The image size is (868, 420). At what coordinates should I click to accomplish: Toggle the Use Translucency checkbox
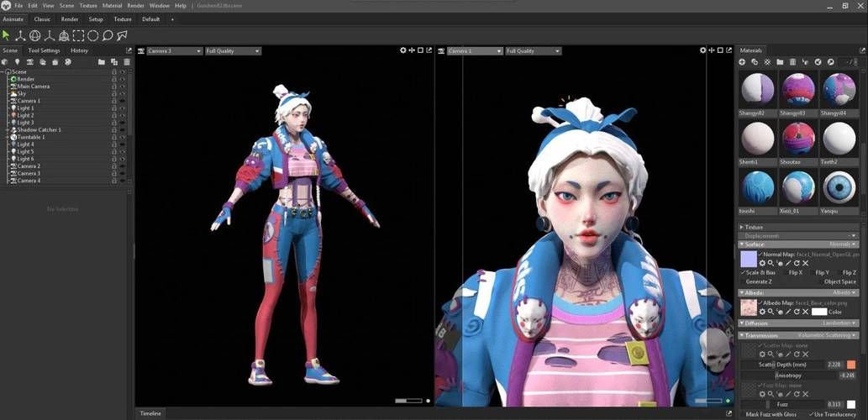(809, 414)
